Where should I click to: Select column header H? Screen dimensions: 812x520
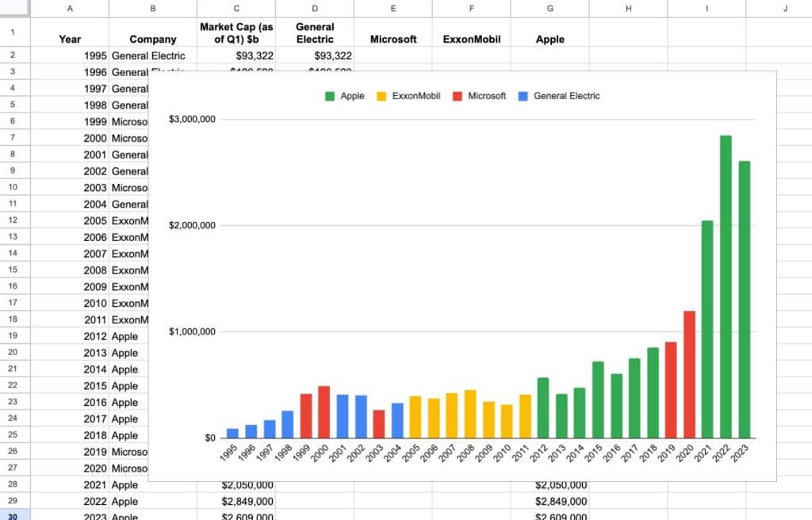coord(628,8)
